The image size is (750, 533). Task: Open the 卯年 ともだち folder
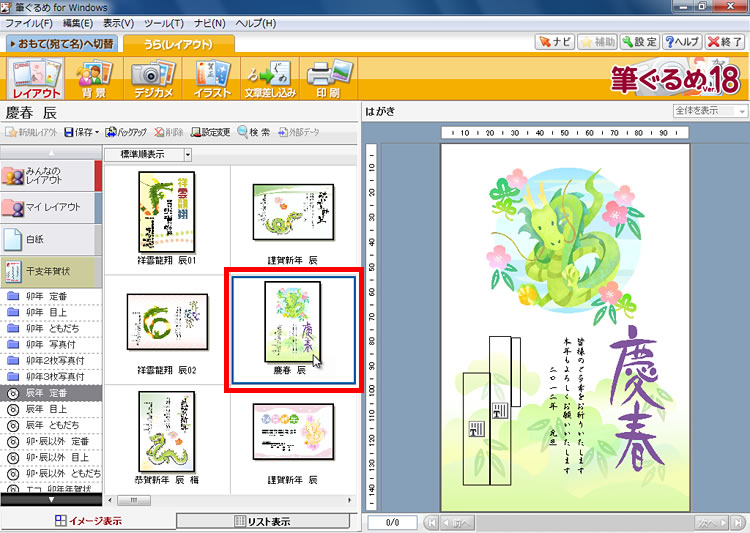tap(51, 328)
